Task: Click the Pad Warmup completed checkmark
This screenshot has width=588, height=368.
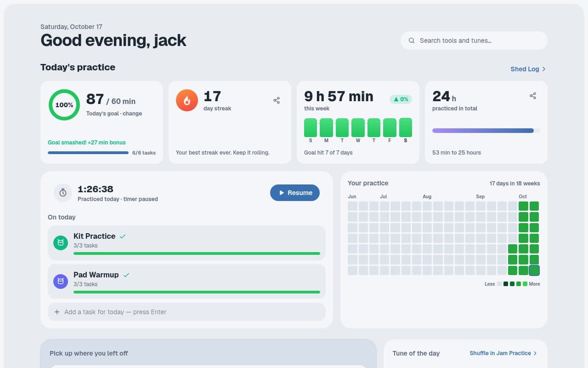Action: click(126, 275)
